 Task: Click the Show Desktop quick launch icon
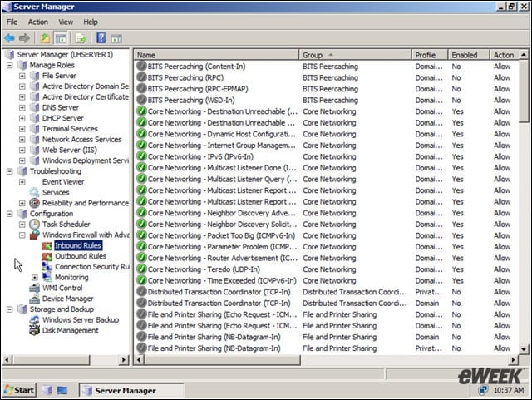(x=62, y=391)
